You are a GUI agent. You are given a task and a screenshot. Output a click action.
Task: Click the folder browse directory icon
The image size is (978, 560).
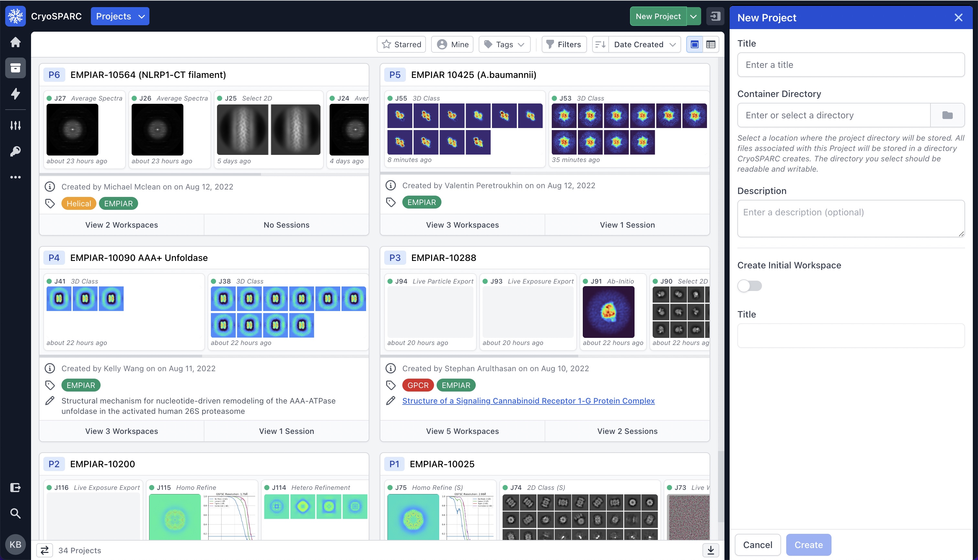pyautogui.click(x=947, y=115)
